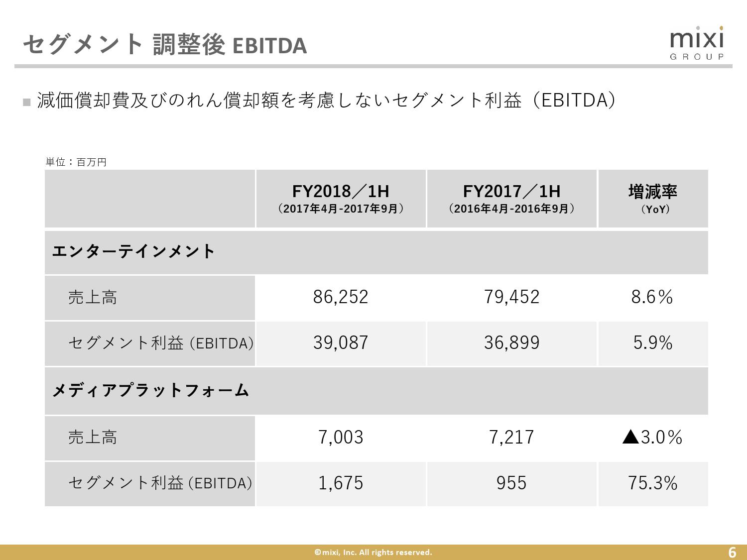Click the 7,003 sales cell

(341, 438)
